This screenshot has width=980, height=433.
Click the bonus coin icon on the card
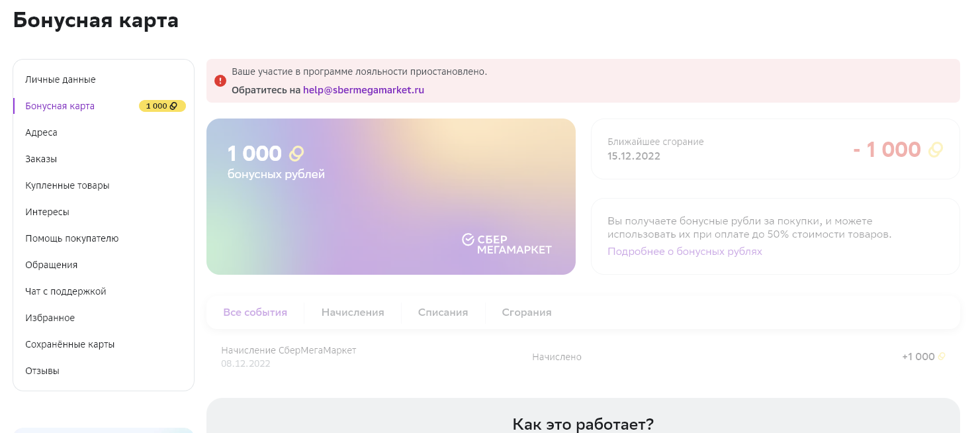pos(296,154)
